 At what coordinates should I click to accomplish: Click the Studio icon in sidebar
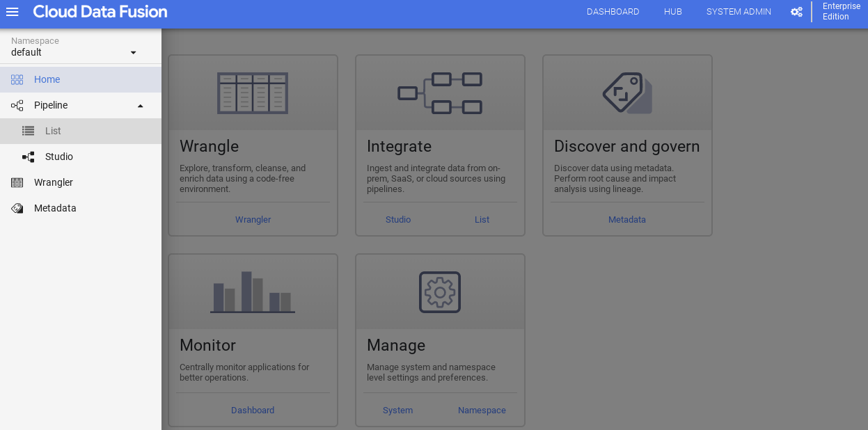pos(28,157)
